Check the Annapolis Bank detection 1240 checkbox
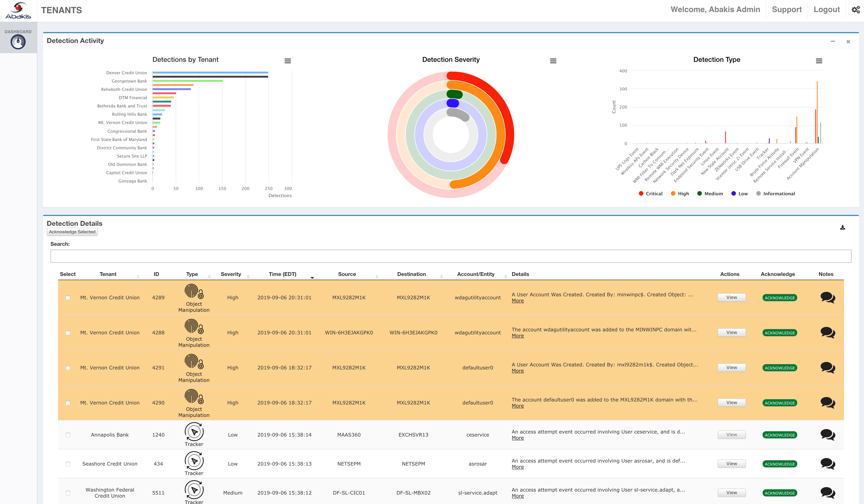Viewport: 864px width, 504px height. pos(68,435)
